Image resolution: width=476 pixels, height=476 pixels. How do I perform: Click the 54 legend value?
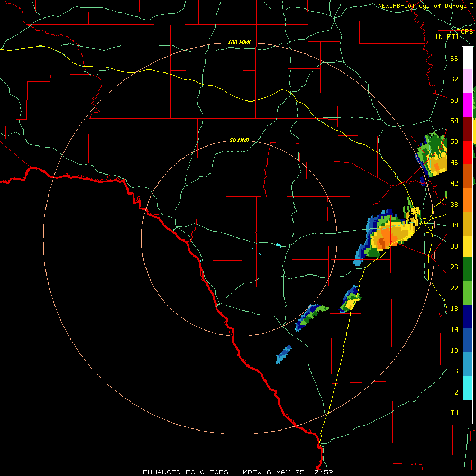coord(454,121)
